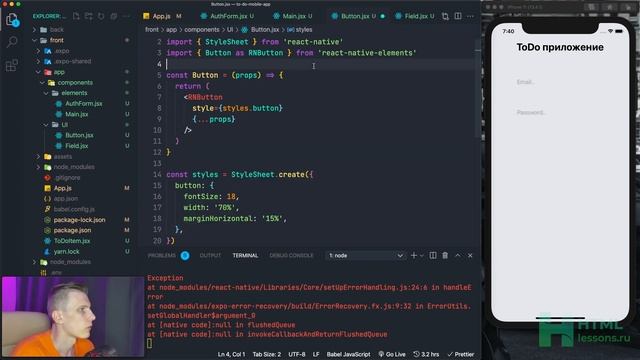Split the editor to the right
The height and width of the screenshot is (360, 640).
pyautogui.click(x=458, y=16)
